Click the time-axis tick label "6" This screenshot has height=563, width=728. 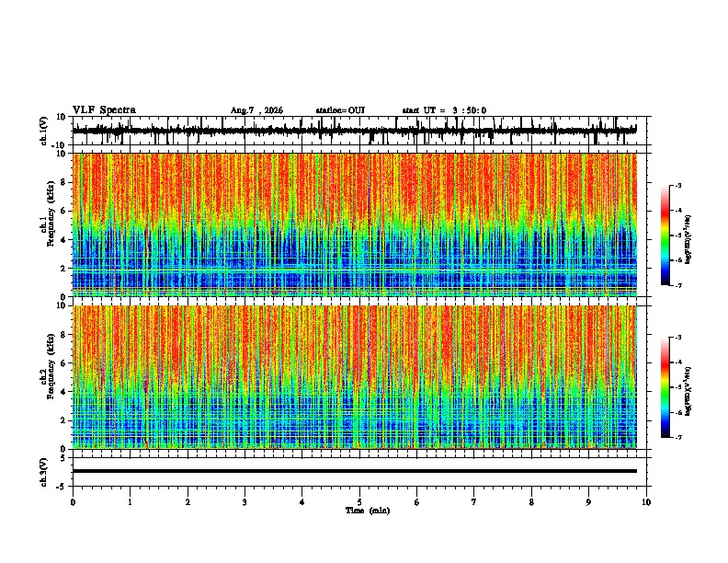tap(417, 501)
